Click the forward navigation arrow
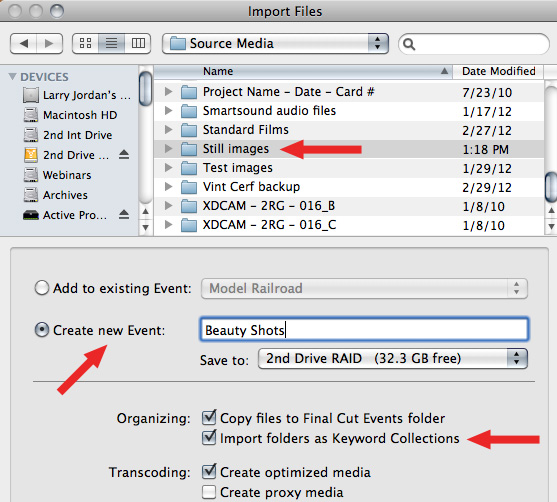 49,44
